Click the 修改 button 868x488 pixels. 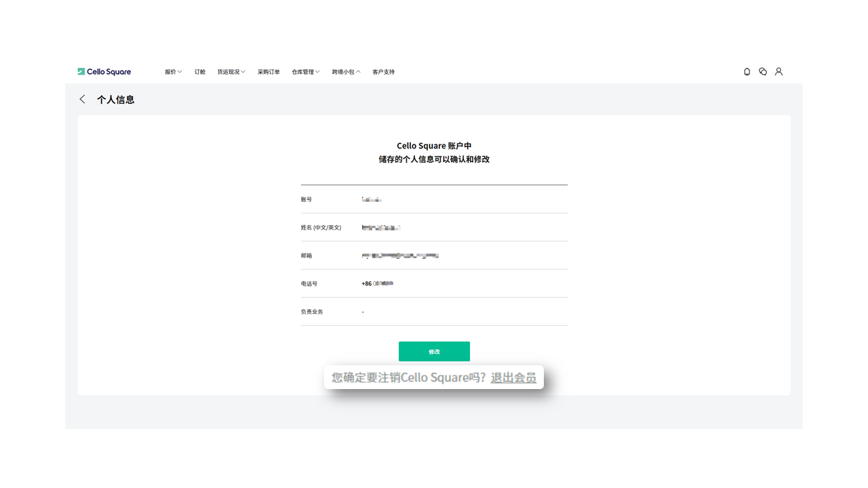coord(434,351)
